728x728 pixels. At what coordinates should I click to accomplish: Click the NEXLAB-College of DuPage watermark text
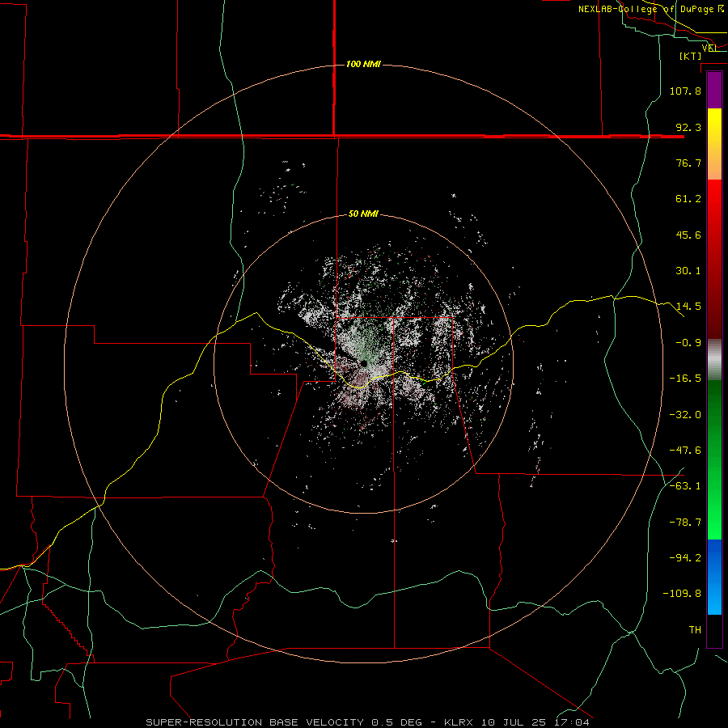651,9
